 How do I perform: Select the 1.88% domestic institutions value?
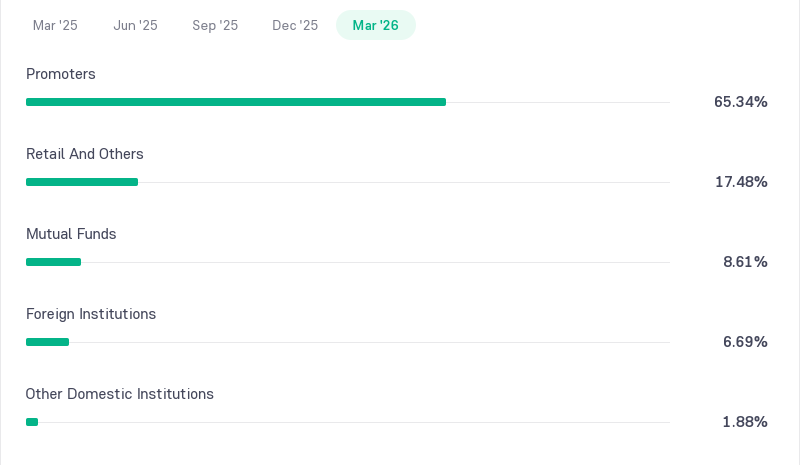coord(745,421)
